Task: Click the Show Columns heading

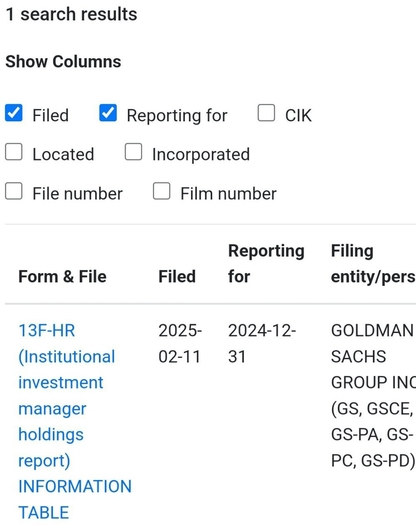Action: point(63,62)
